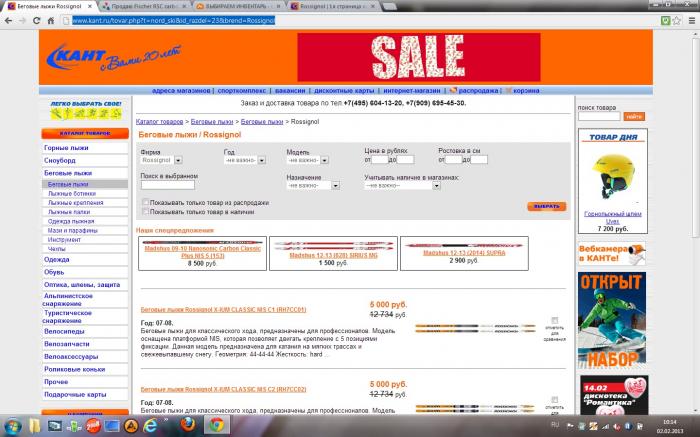Open 'интернет-магазин' in top menu
Viewport: 700px width, 437px height.
[x=412, y=91]
